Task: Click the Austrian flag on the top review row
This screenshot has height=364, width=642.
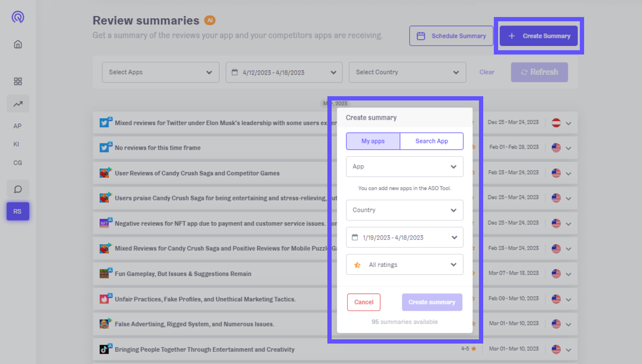Action: (556, 122)
